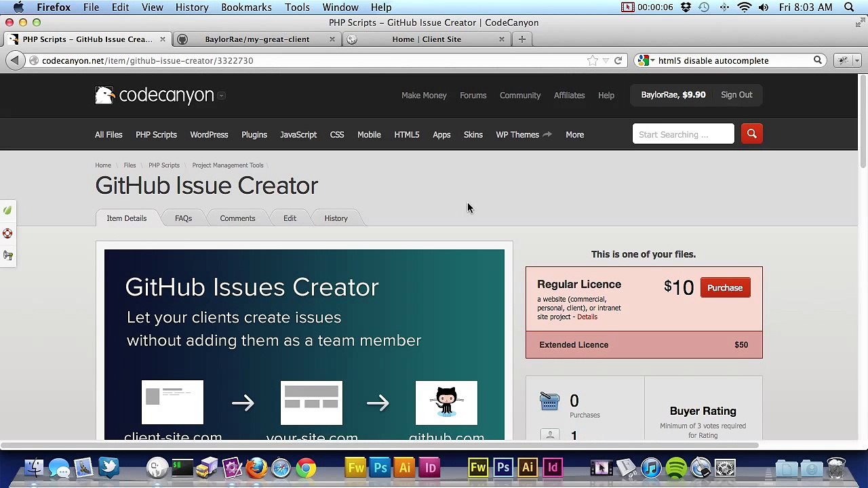Go to PHP Scripts category in navigation bar
This screenshot has width=868, height=488.
click(x=156, y=134)
